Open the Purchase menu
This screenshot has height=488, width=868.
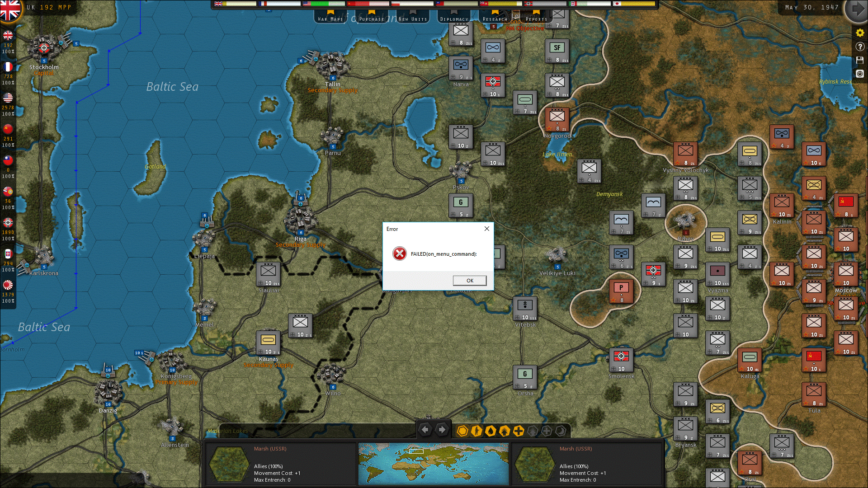372,17
